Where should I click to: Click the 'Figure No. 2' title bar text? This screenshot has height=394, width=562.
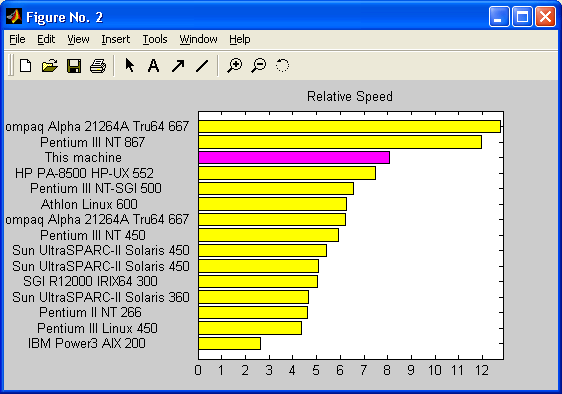pyautogui.click(x=65, y=17)
